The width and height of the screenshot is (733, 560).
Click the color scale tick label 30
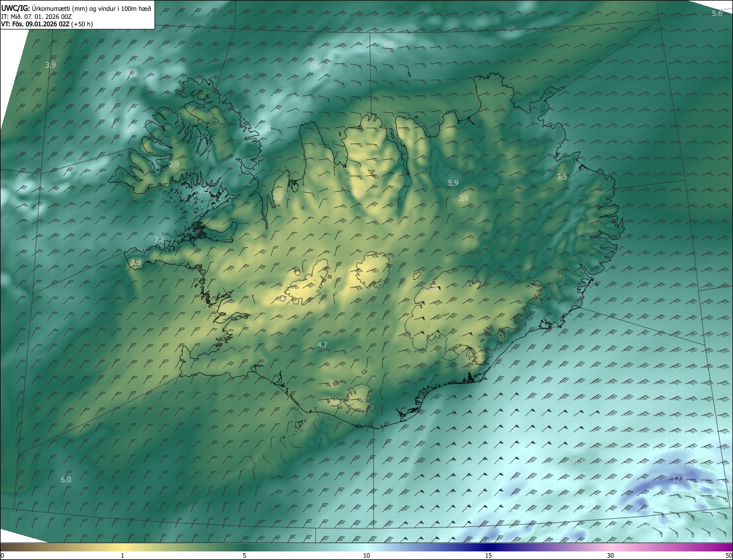(x=610, y=556)
